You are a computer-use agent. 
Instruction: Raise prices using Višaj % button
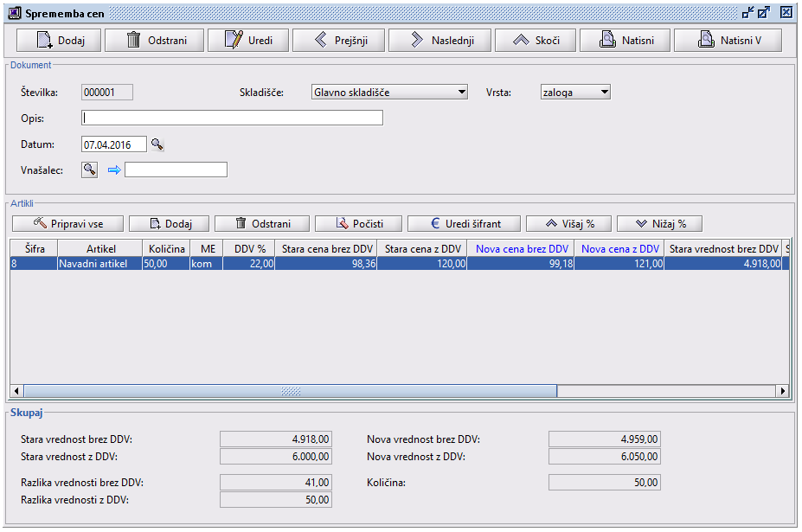click(x=568, y=224)
